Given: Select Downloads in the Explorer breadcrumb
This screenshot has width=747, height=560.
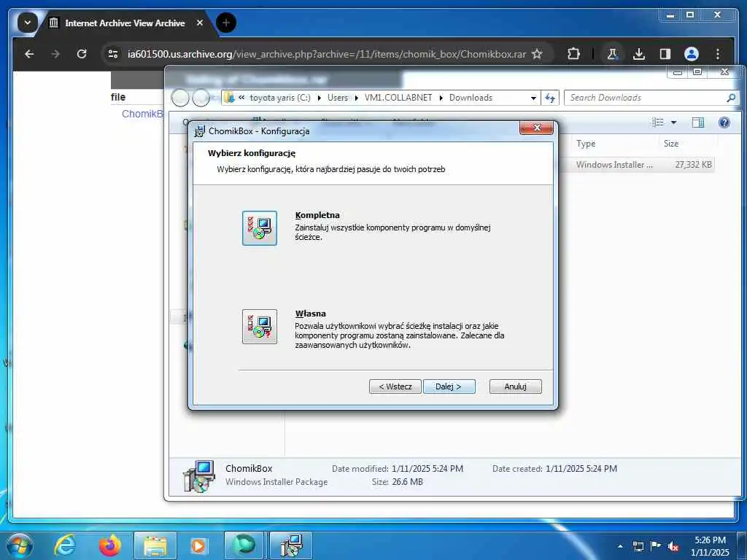Looking at the screenshot, I should coord(471,98).
